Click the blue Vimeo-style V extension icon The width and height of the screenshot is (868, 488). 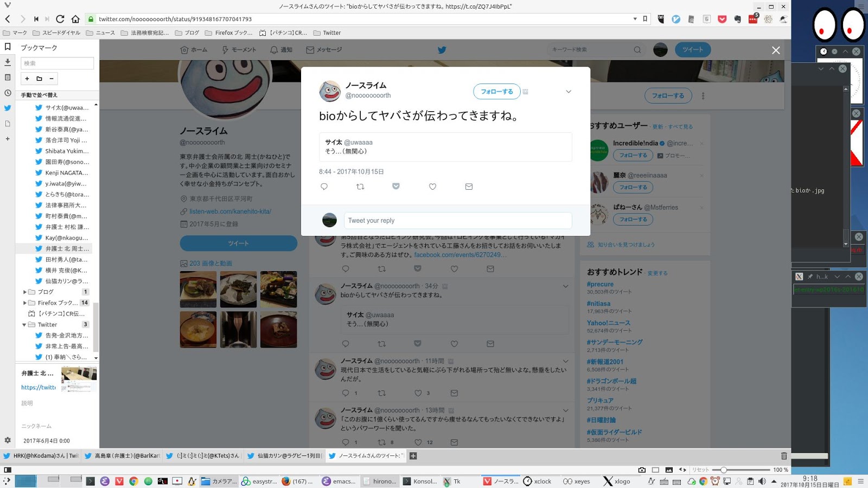click(676, 19)
